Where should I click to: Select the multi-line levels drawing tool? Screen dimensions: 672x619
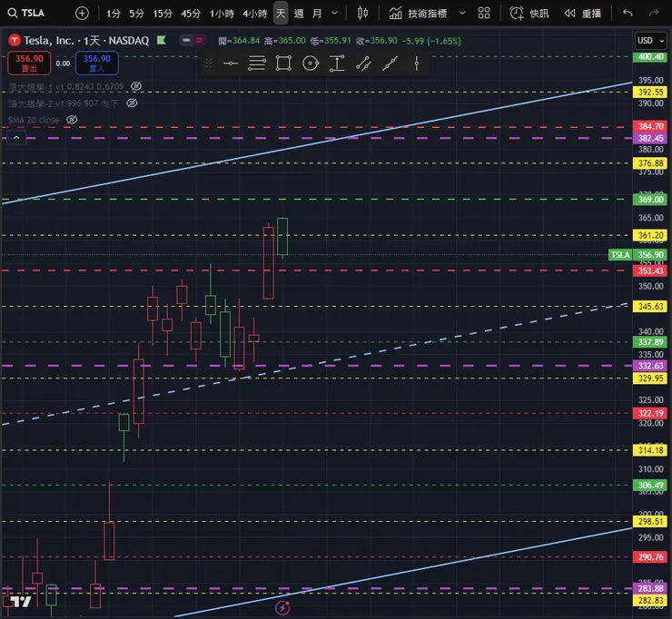click(x=257, y=64)
